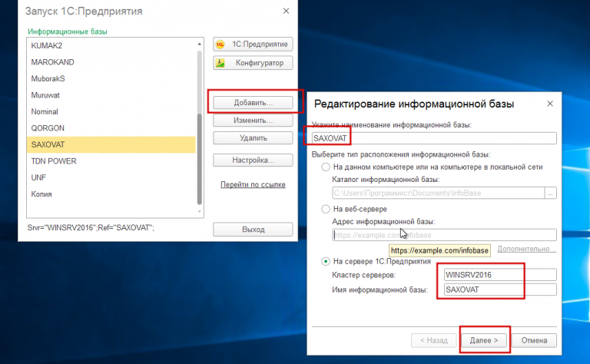590x364 pixels.
Task: Open Конфигуратор mode
Action: click(x=253, y=63)
